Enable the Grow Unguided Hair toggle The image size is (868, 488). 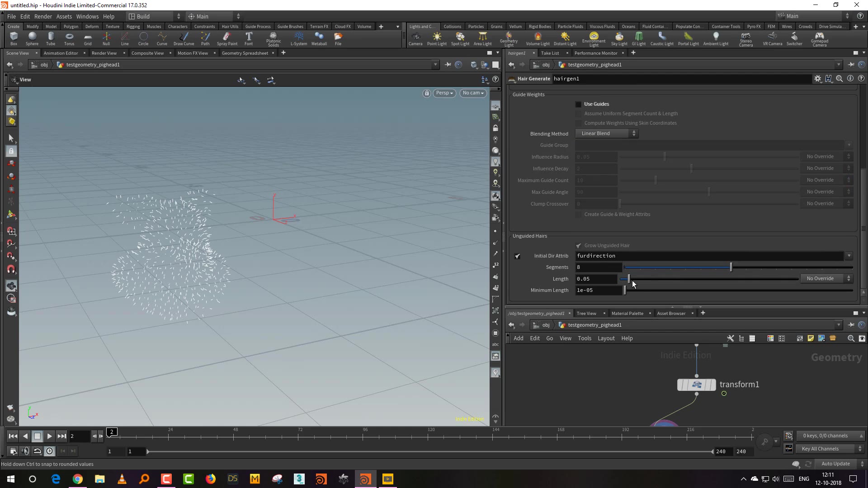(x=578, y=245)
